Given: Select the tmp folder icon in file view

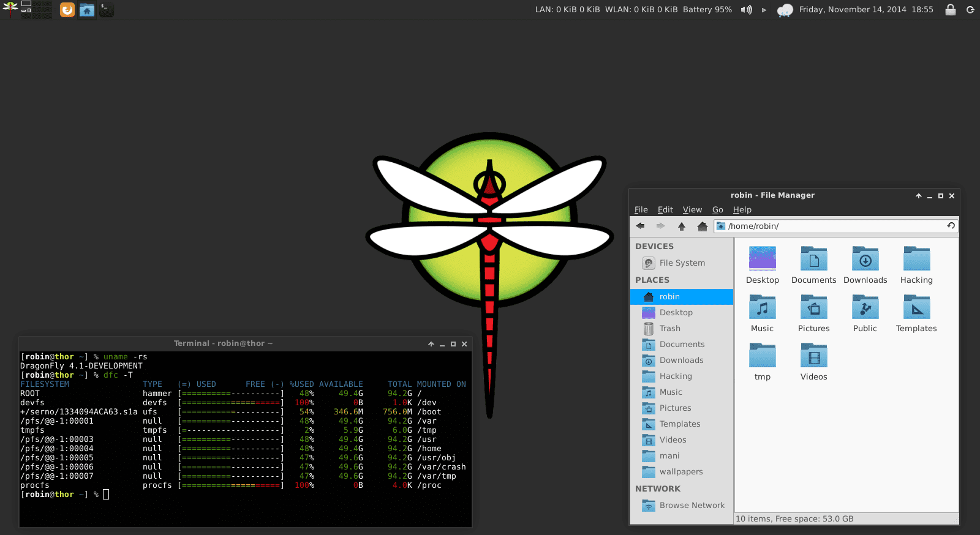Looking at the screenshot, I should 763,355.
